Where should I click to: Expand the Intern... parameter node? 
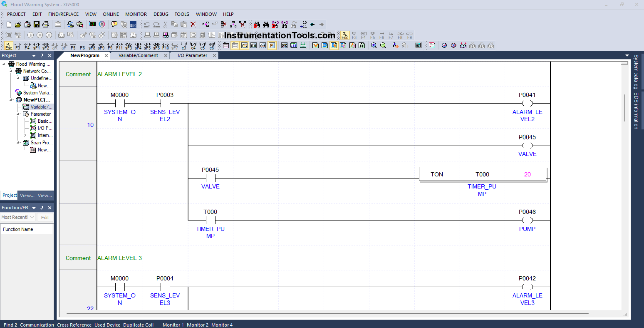(25, 135)
